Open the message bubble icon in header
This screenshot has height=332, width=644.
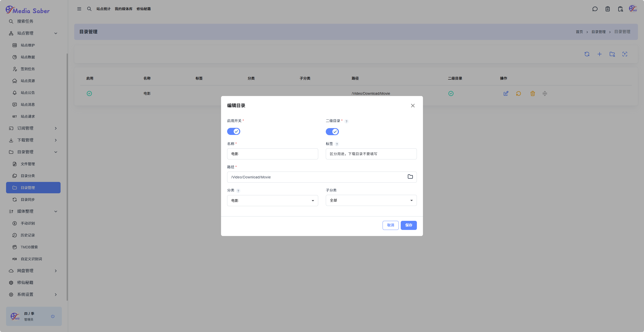point(595,9)
